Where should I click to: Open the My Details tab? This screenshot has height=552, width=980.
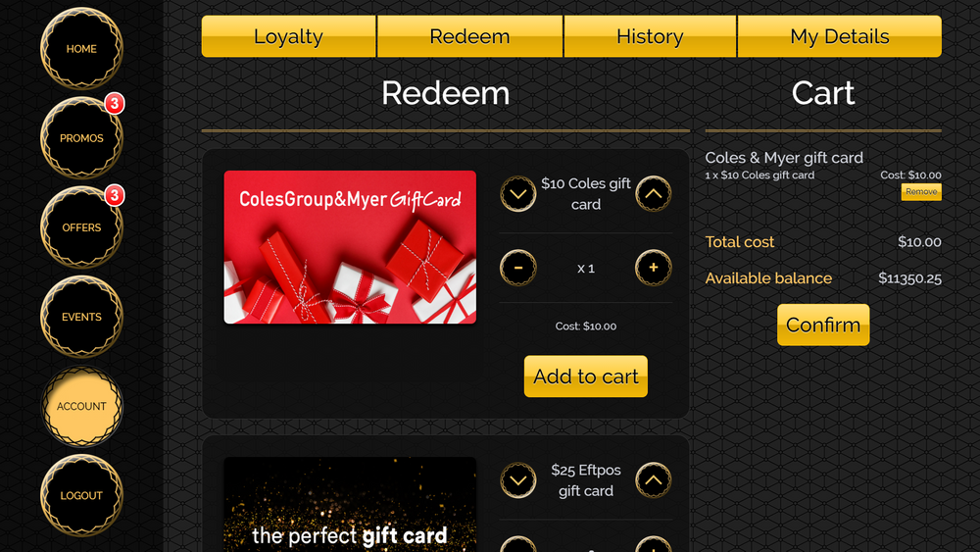pyautogui.click(x=840, y=36)
